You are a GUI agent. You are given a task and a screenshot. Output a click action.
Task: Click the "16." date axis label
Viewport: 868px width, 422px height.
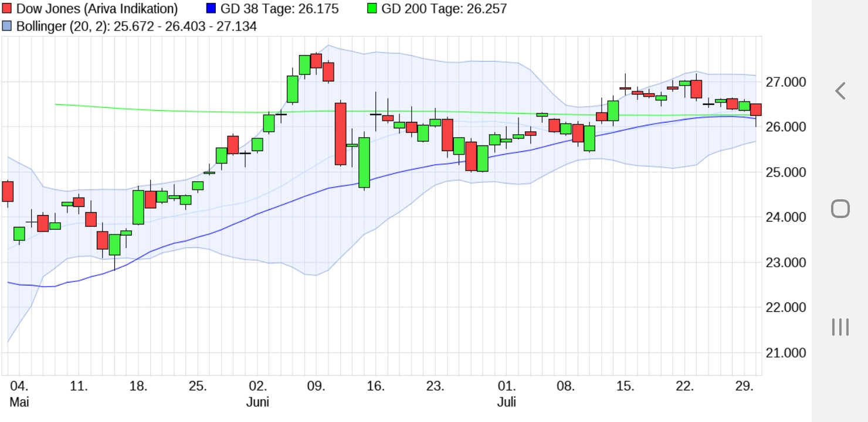[376, 386]
